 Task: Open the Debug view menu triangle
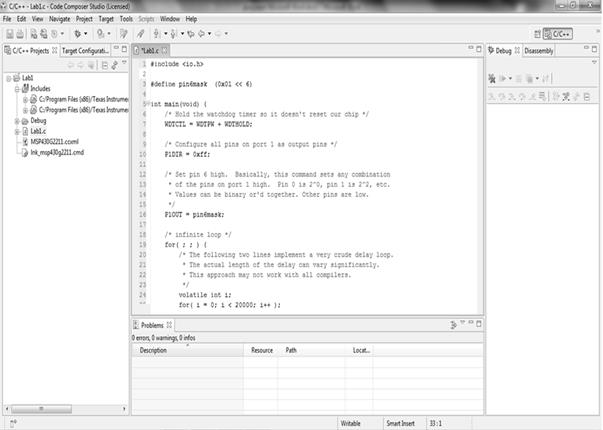pos(594,62)
